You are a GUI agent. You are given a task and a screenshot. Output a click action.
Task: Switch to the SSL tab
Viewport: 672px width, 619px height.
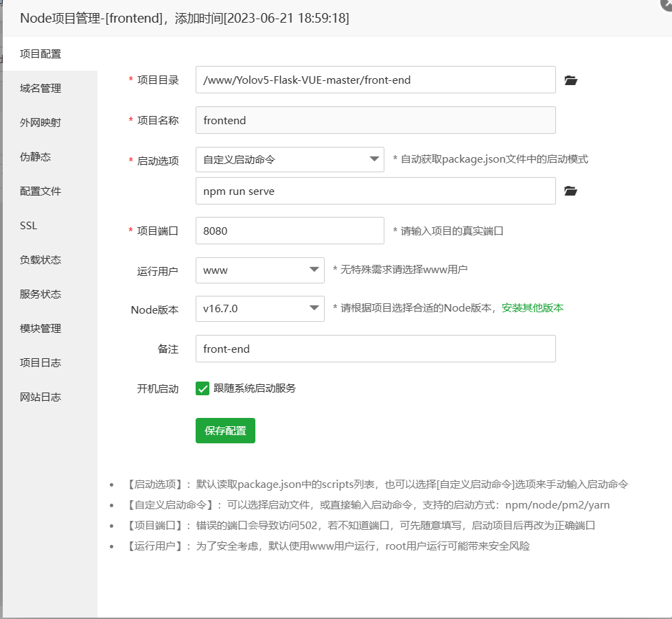click(27, 225)
